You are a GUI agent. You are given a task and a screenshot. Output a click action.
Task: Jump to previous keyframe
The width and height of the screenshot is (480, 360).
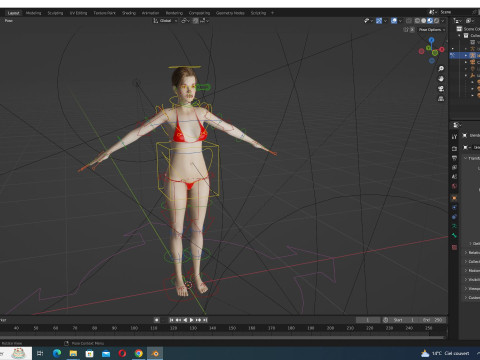(x=178, y=320)
